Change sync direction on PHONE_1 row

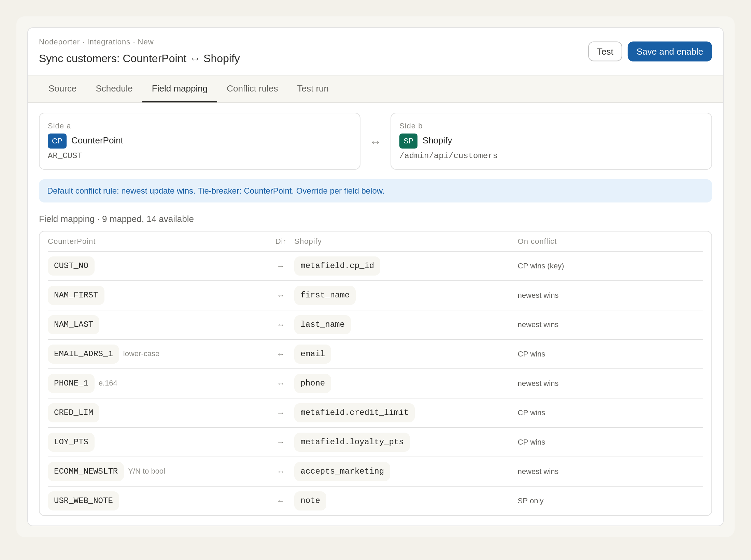pyautogui.click(x=281, y=383)
